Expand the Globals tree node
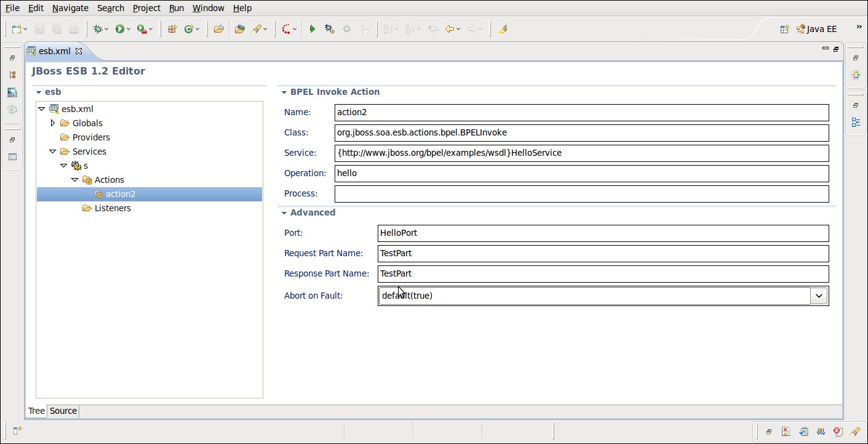 pyautogui.click(x=53, y=123)
